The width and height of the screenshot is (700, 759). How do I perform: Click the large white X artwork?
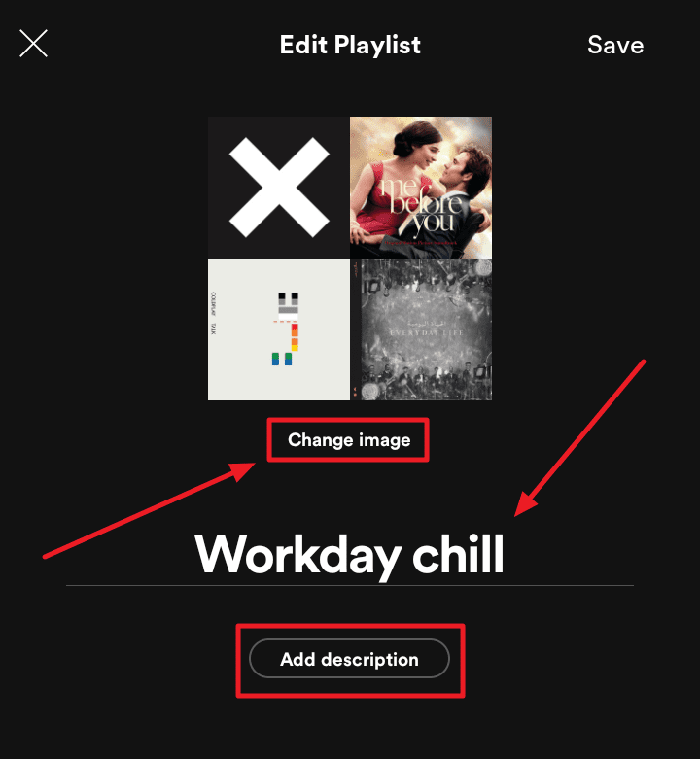click(x=279, y=188)
